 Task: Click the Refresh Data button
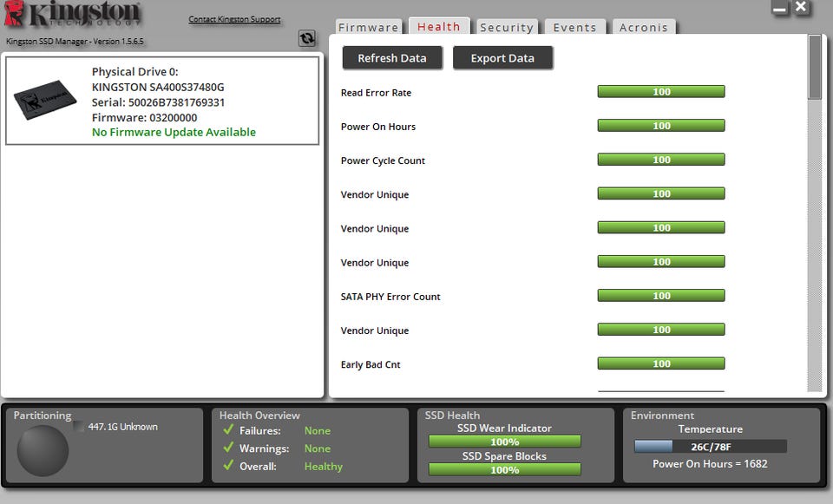[x=392, y=58]
